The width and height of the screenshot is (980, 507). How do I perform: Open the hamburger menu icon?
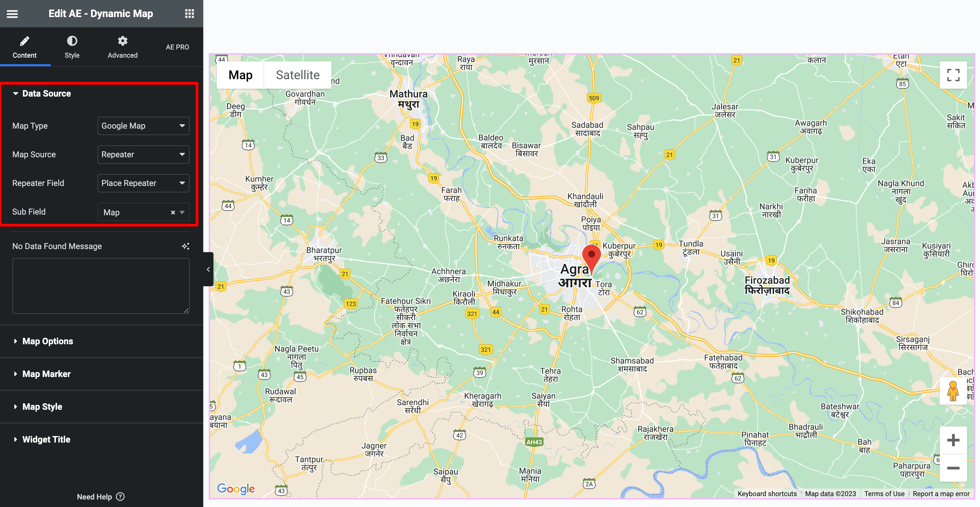12,14
